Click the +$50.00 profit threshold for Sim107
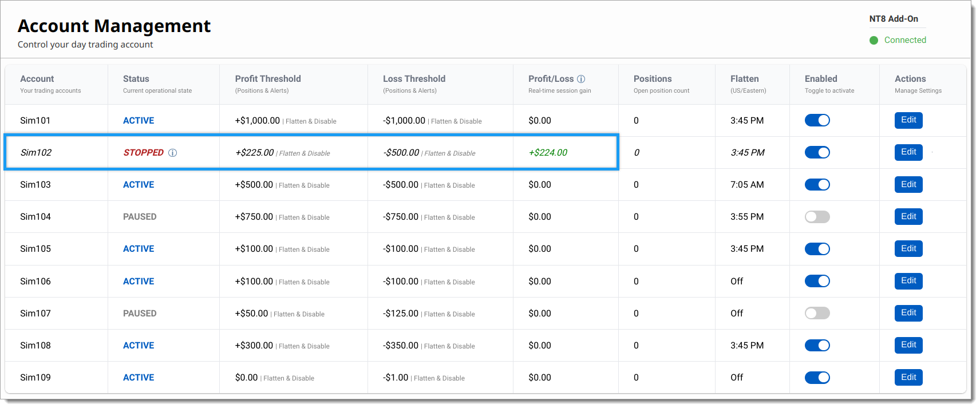 click(251, 314)
